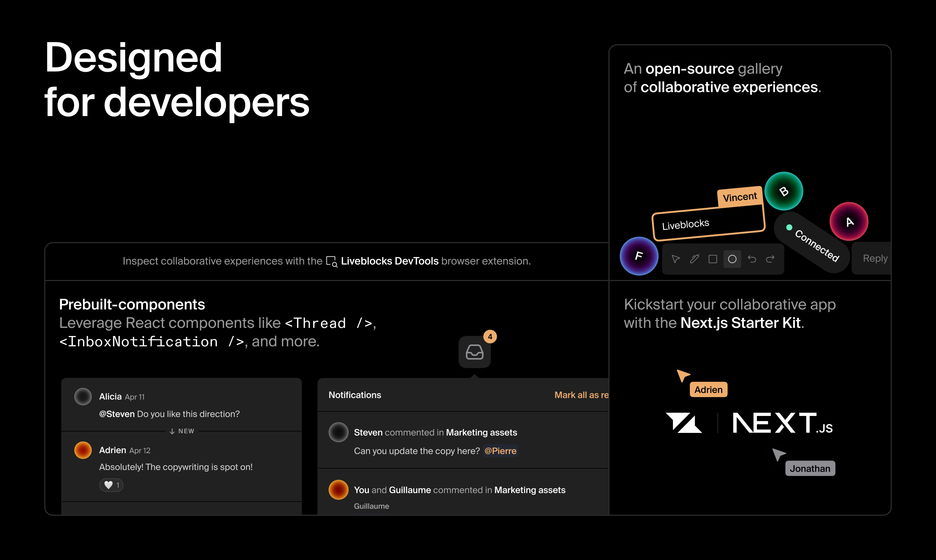Click the <InboxNotification /> code text
Screen dimensions: 936x560
click(152, 342)
